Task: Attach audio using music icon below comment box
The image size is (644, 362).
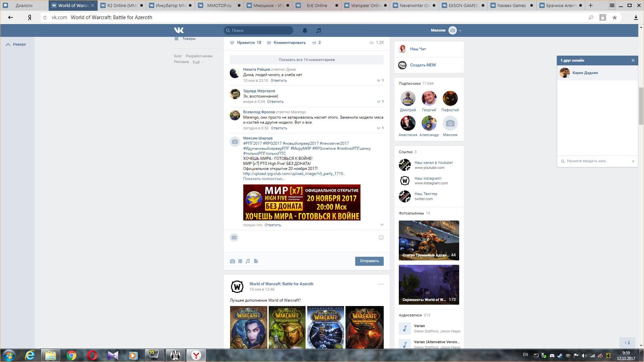Action: (248, 261)
